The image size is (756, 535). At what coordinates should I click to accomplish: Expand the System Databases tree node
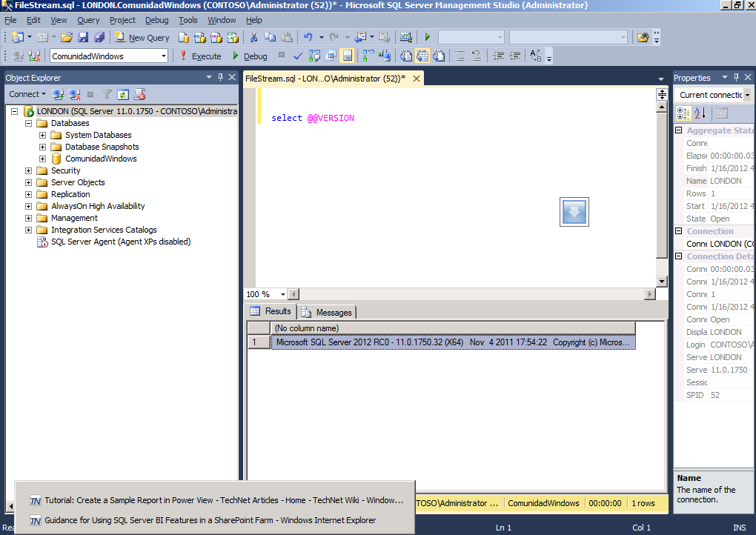(42, 135)
